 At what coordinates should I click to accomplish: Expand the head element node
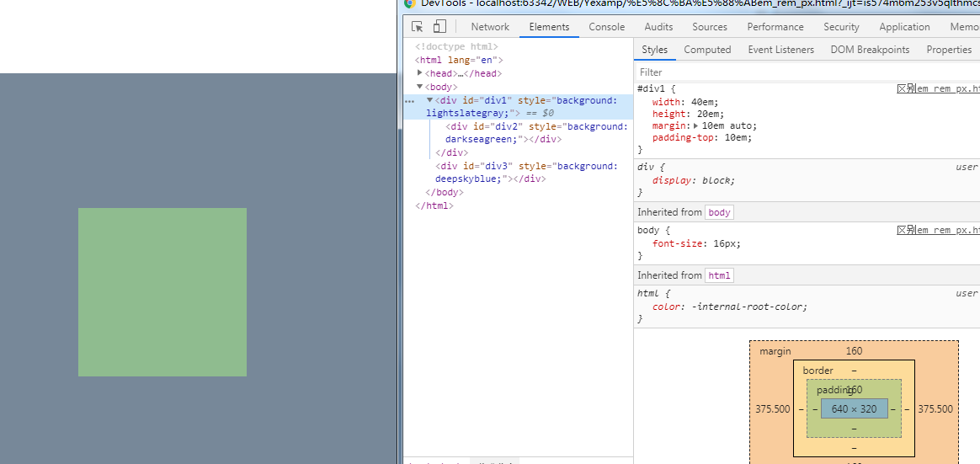(x=420, y=73)
